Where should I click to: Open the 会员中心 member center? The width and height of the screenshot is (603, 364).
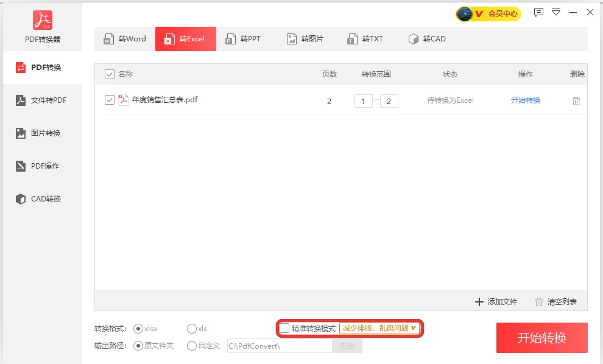pyautogui.click(x=488, y=14)
